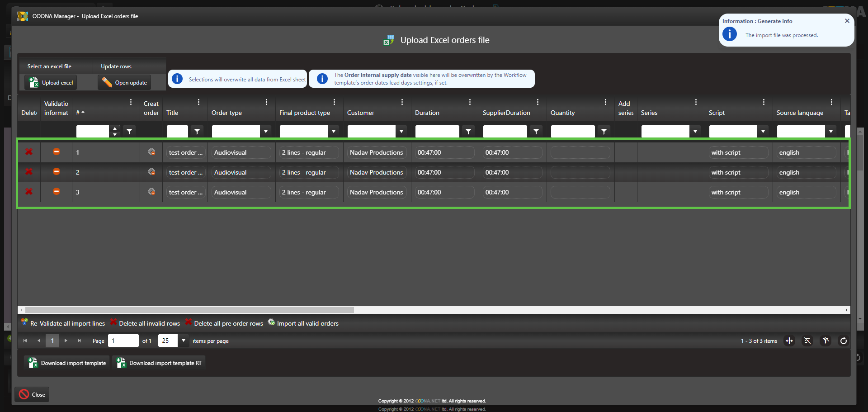
Task: Click the Upload excel button
Action: coord(51,83)
